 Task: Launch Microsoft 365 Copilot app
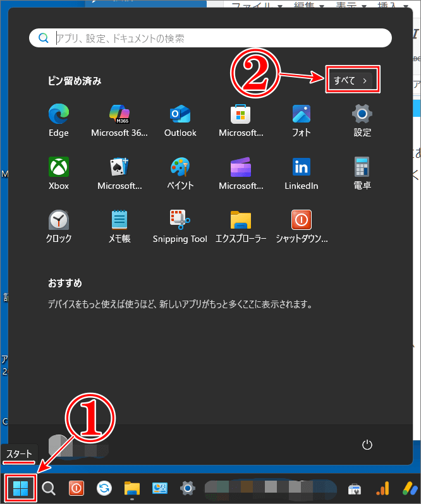(x=119, y=121)
